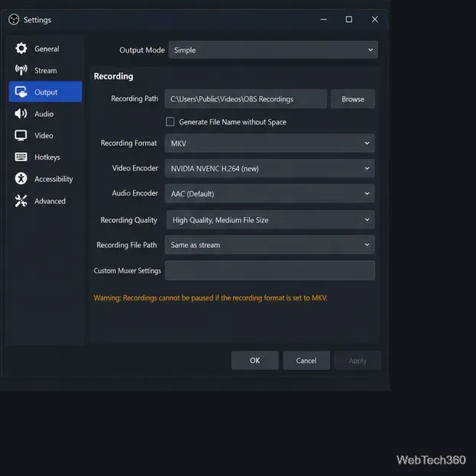Enable Generate File Name without Space
The image size is (476, 476).
170,121
